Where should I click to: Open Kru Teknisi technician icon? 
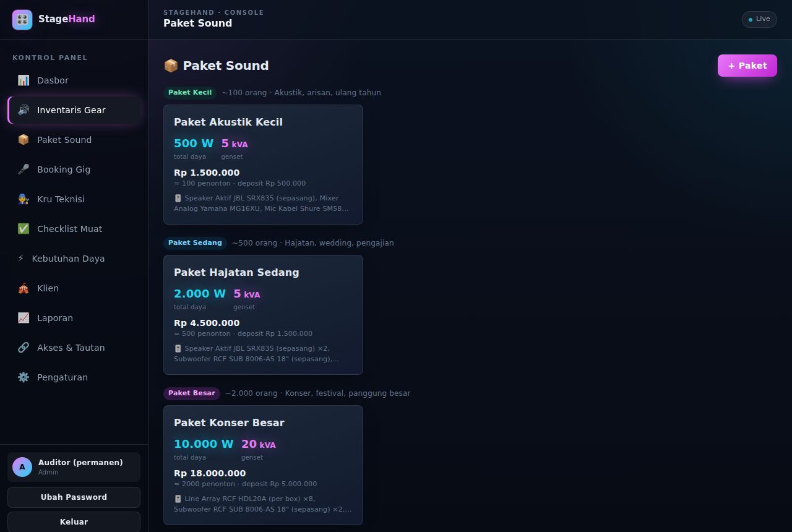coord(24,199)
